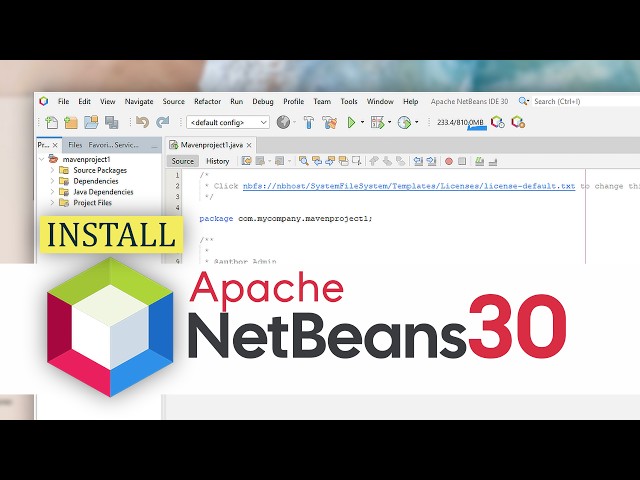The width and height of the screenshot is (640, 480).
Task: Click the New File toolbar icon
Action: pos(51,122)
